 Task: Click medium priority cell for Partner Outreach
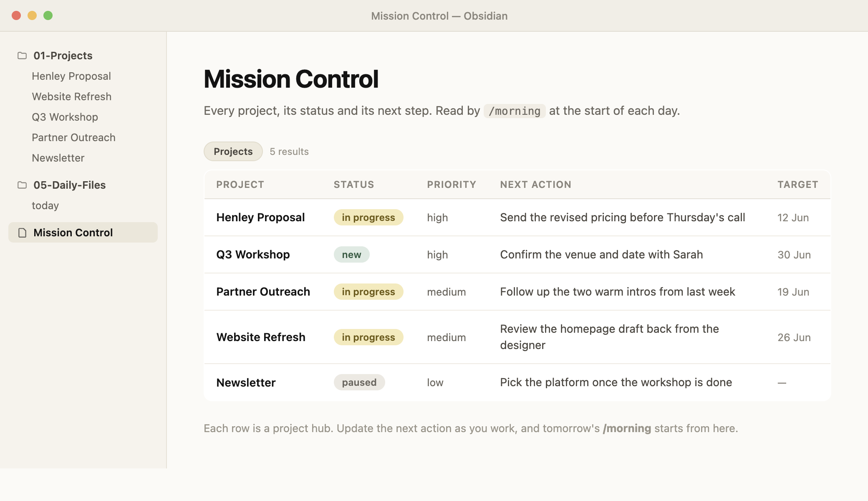click(446, 292)
